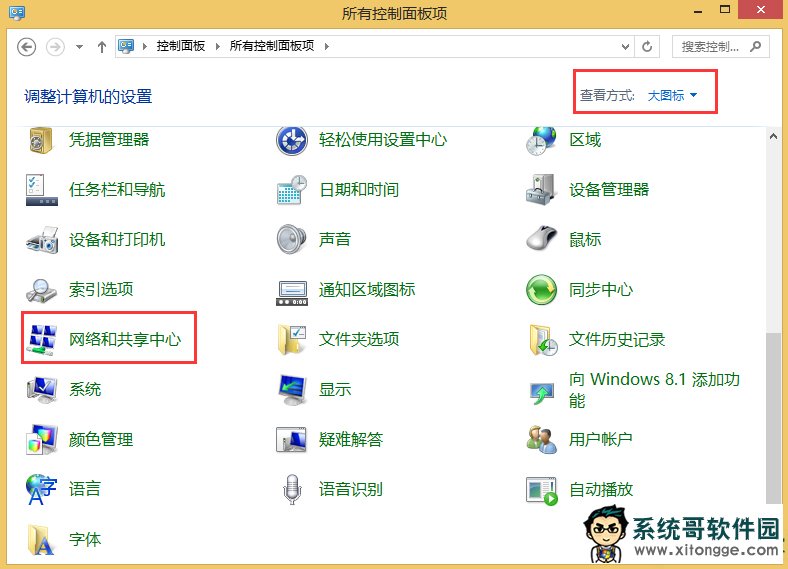788x569 pixels.
Task: Open the 用户帐户 people icon
Action: (x=541, y=440)
